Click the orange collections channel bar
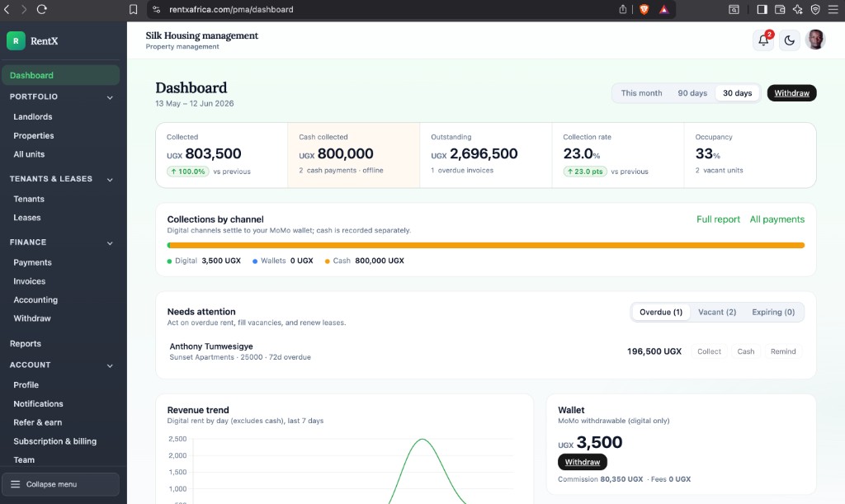 click(x=487, y=245)
